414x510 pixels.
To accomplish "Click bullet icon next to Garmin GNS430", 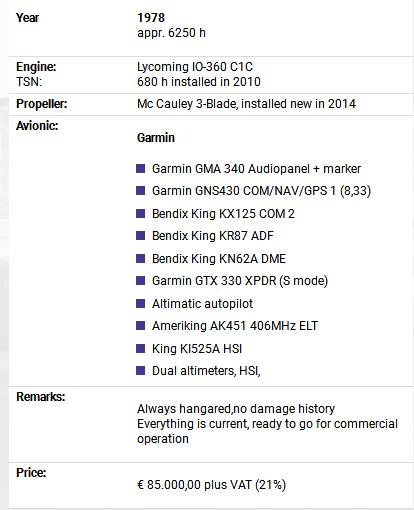I will (141, 191).
